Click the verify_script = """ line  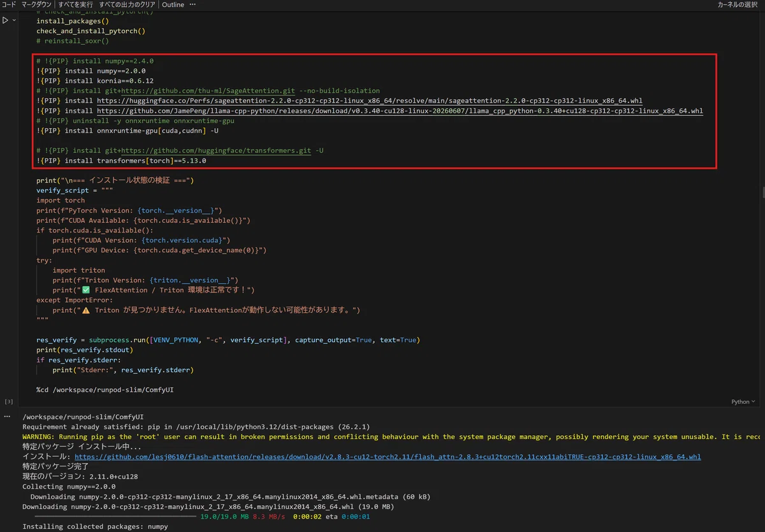pos(75,191)
